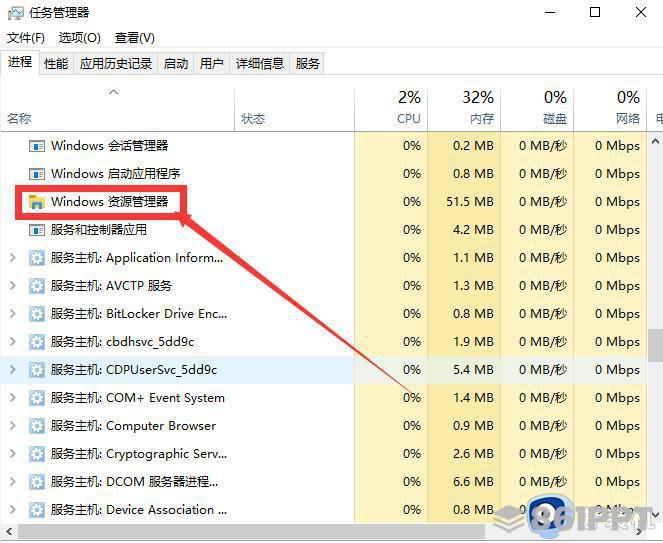Click the horizontal scrollbar left arrow
Screen dimensions: 663x543
pos(8,531)
